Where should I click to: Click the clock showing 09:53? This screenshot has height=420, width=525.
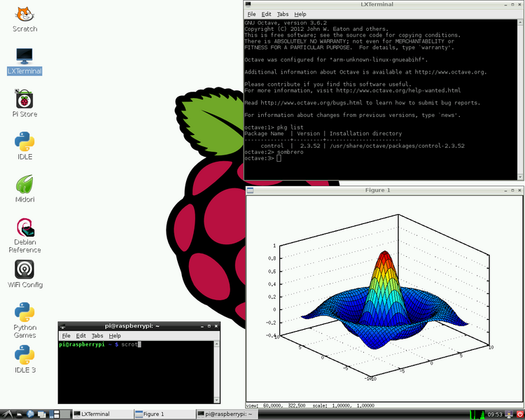point(495,414)
